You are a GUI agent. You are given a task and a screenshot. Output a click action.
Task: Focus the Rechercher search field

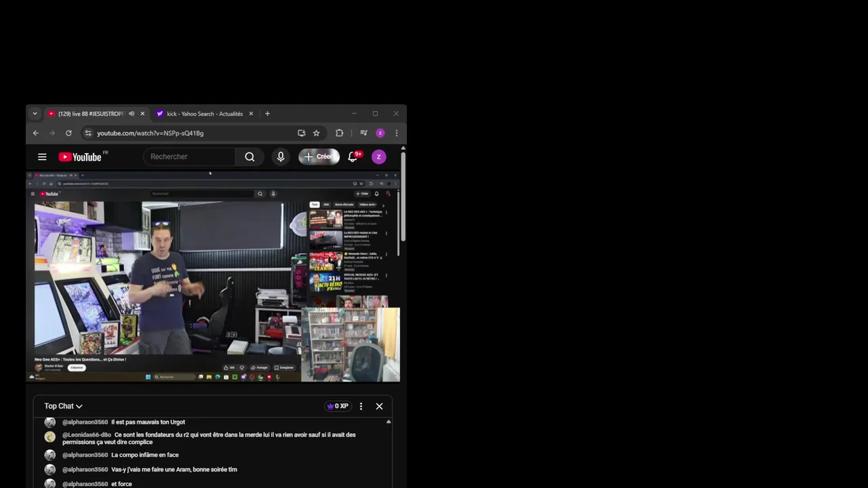[189, 157]
